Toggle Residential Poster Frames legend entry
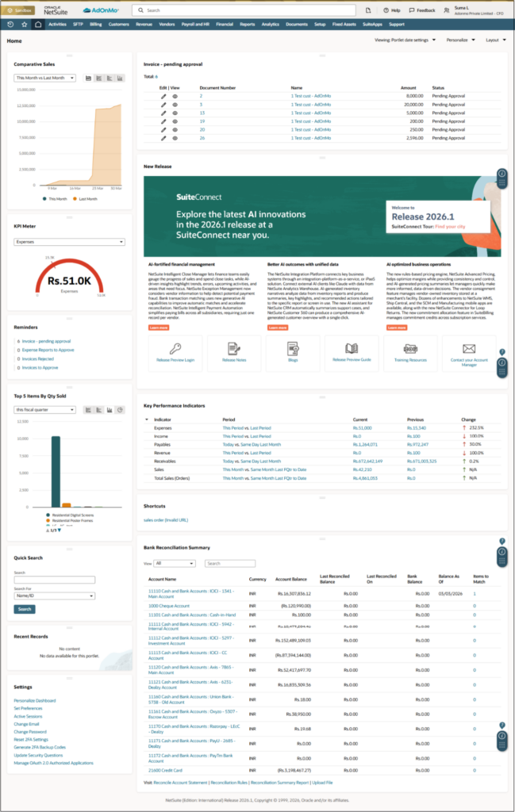 click(69, 520)
